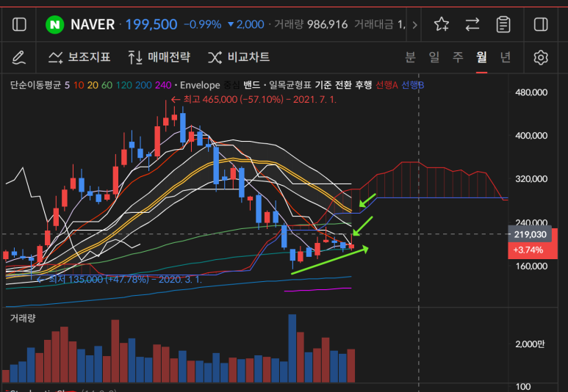Open 매매전략 trading strategy menu

tap(159, 57)
